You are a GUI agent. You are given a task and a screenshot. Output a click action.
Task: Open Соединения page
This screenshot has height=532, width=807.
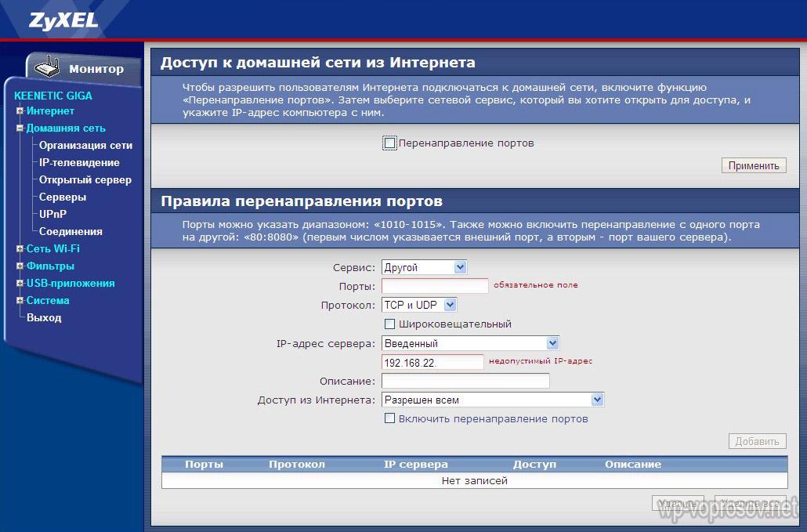tap(71, 232)
